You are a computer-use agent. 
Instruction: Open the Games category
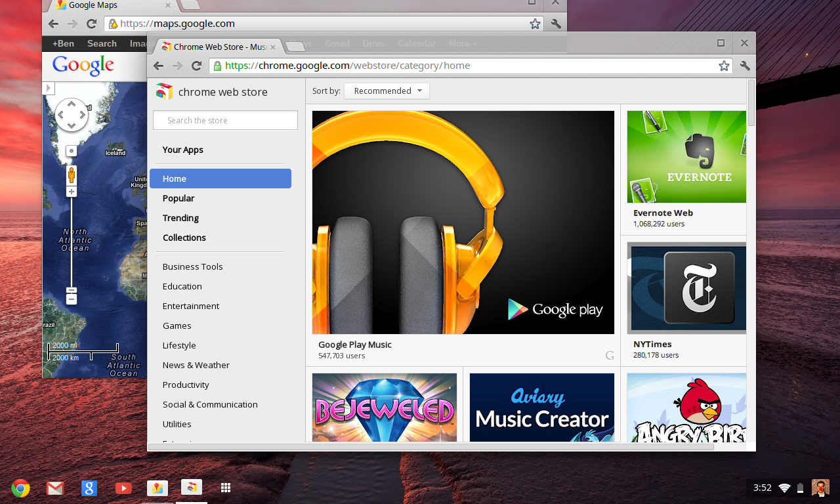point(177,325)
